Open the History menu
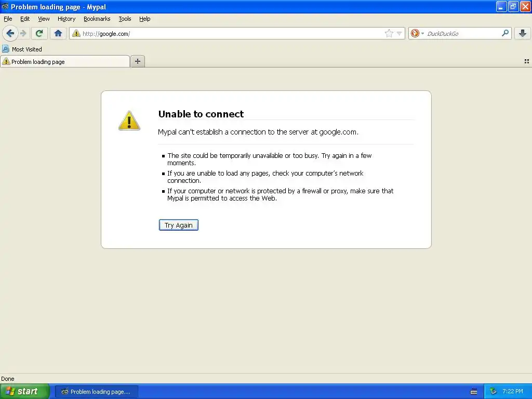This screenshot has width=532, height=399. pos(66,19)
